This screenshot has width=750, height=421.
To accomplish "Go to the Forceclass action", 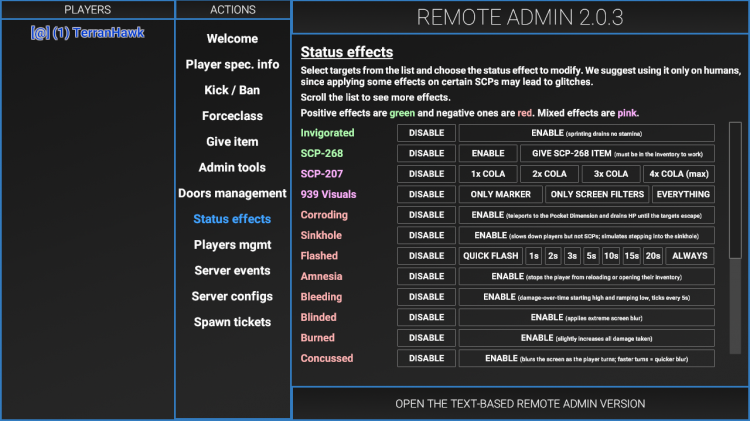I will point(232,116).
